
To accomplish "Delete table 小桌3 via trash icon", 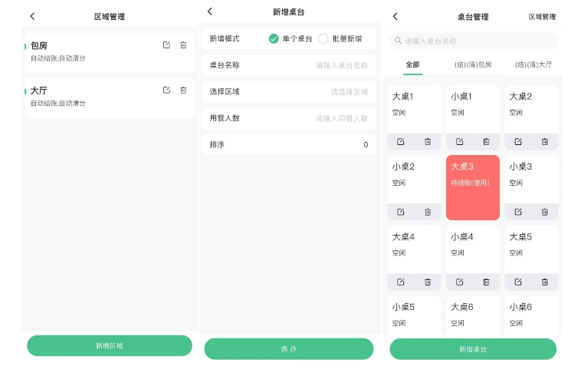I will pyautogui.click(x=544, y=212).
